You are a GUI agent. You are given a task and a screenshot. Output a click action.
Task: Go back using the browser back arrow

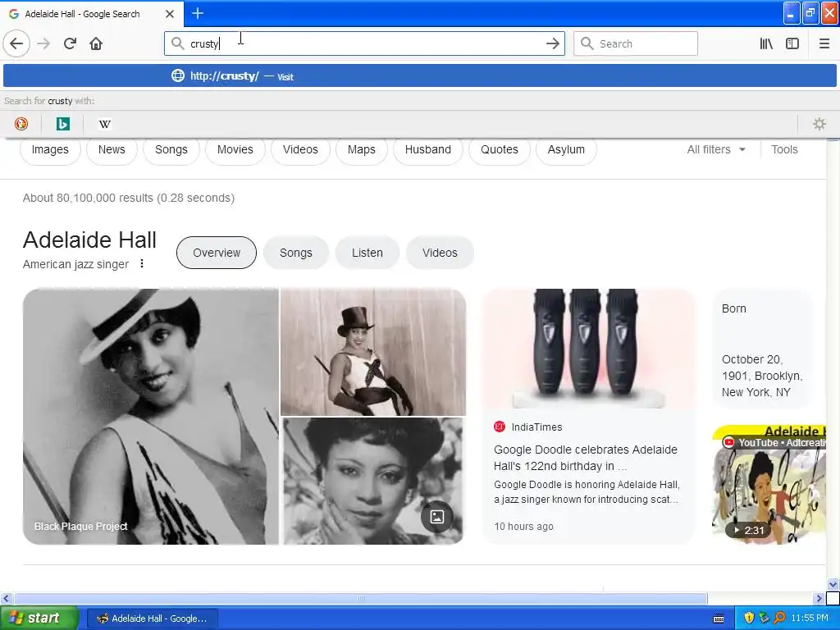point(16,43)
